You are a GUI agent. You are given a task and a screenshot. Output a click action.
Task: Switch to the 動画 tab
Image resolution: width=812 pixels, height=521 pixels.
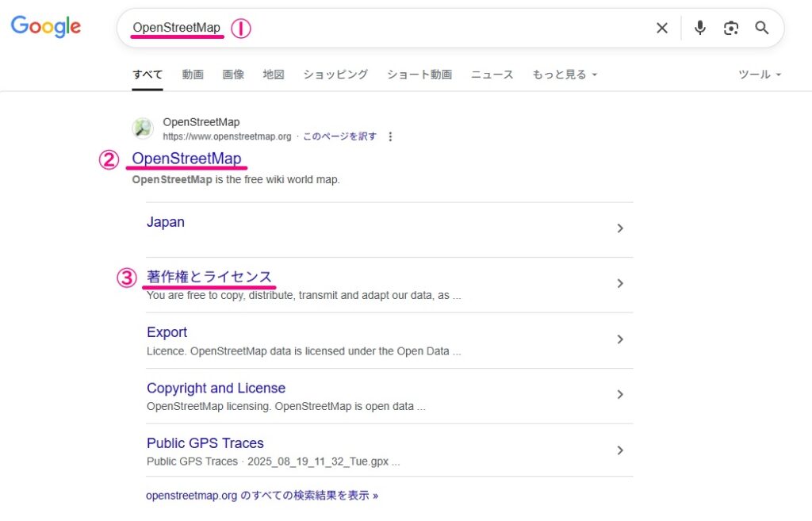pos(193,74)
